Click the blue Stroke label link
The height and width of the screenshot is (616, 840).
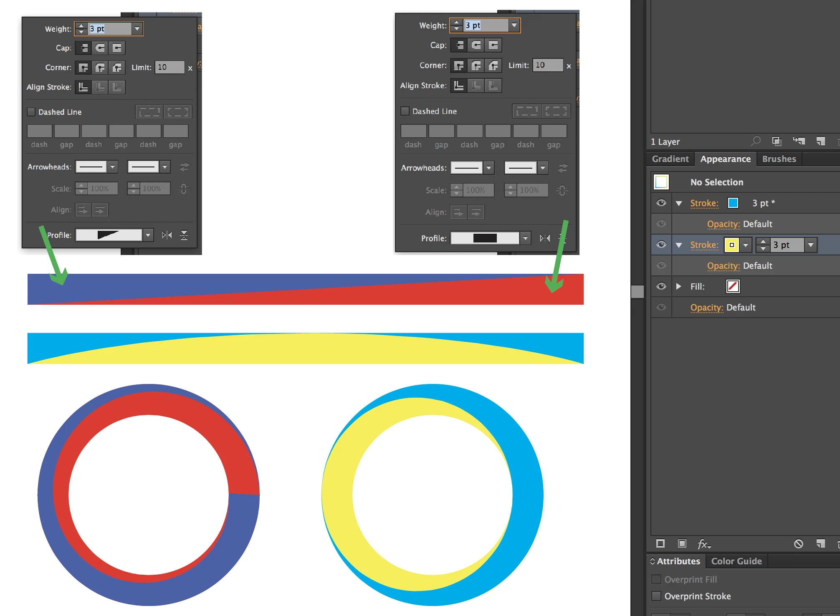tap(704, 203)
